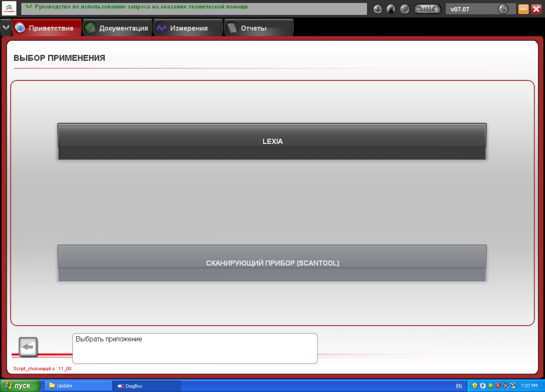Decrease zoom with the minus button
545x392 pixels.
tap(418, 9)
